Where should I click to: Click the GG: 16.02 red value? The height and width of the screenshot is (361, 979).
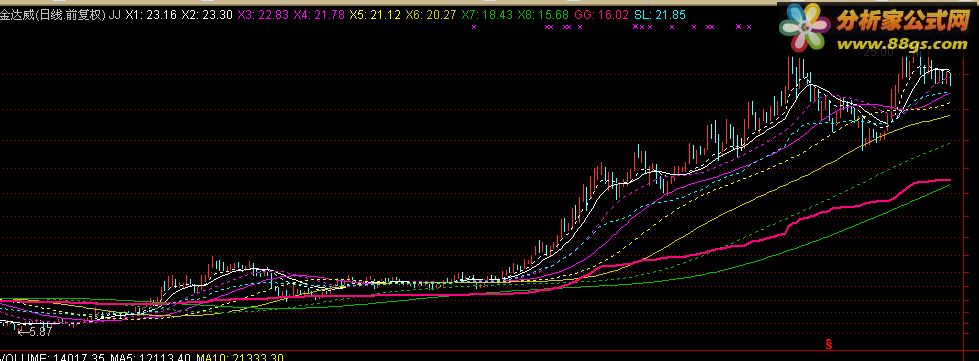pyautogui.click(x=601, y=15)
